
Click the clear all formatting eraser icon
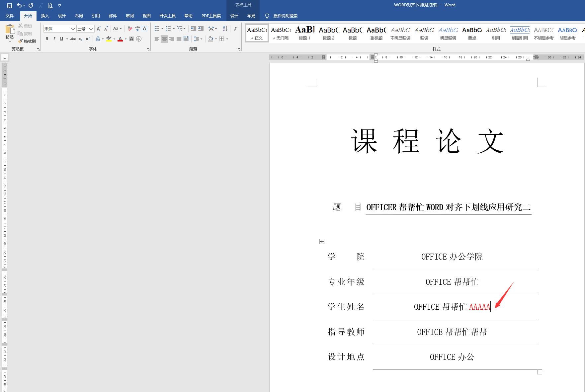[x=130, y=29]
